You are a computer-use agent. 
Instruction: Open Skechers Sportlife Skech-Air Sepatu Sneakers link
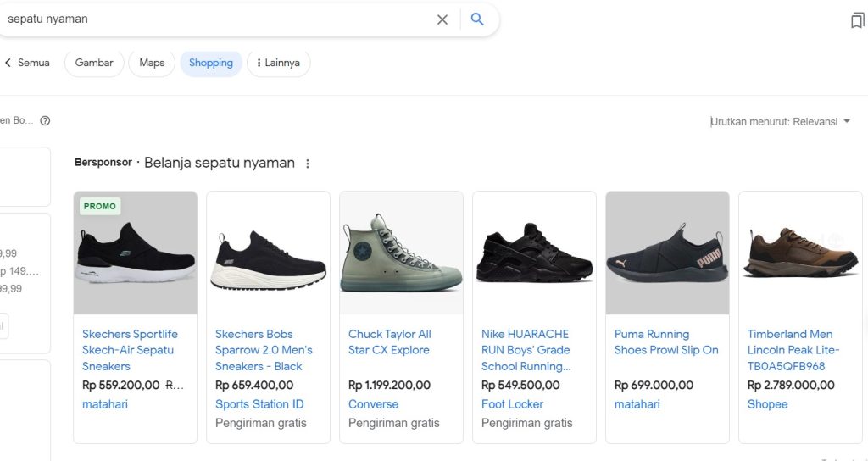pyautogui.click(x=130, y=350)
